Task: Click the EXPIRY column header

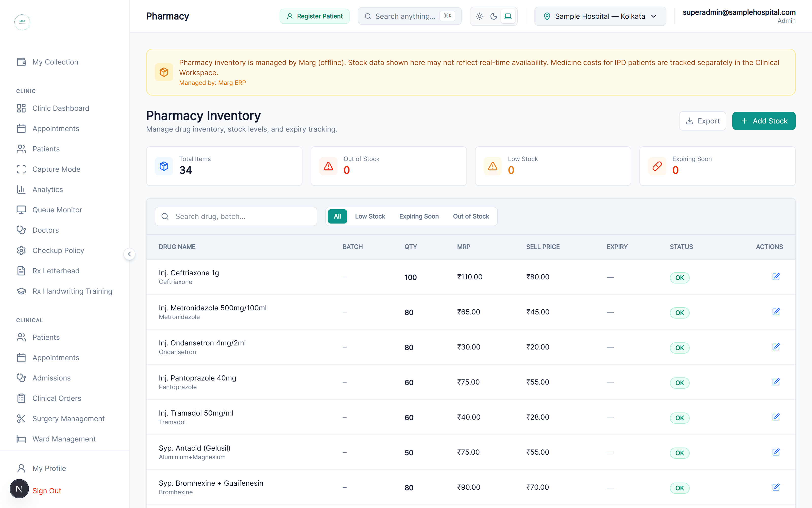Action: (617, 247)
